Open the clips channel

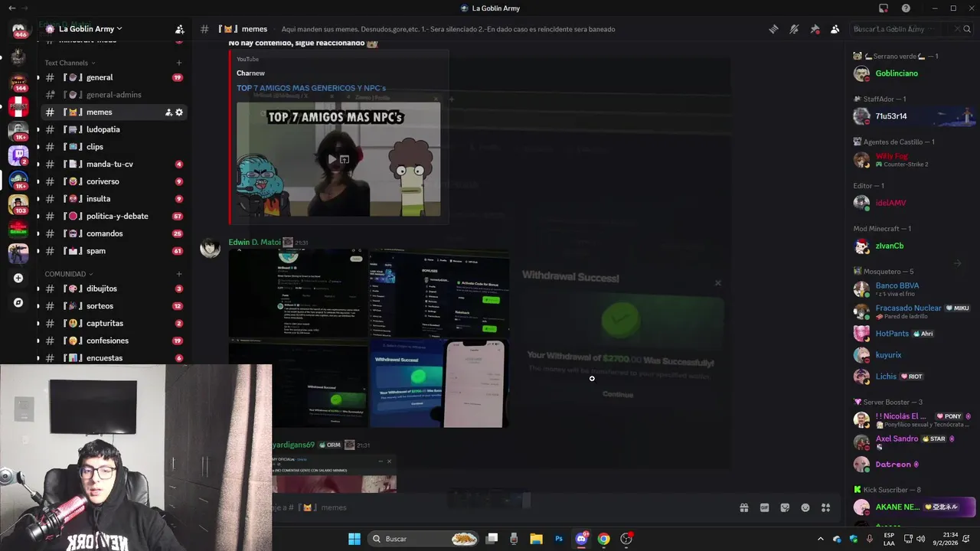click(113, 147)
